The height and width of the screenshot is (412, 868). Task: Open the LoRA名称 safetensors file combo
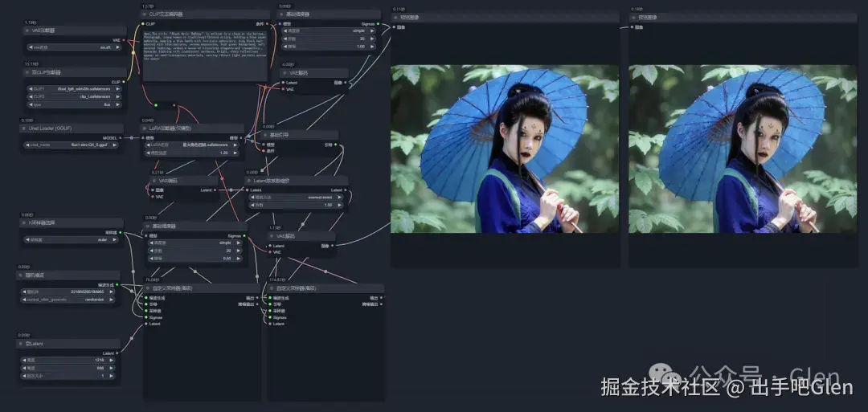click(192, 145)
